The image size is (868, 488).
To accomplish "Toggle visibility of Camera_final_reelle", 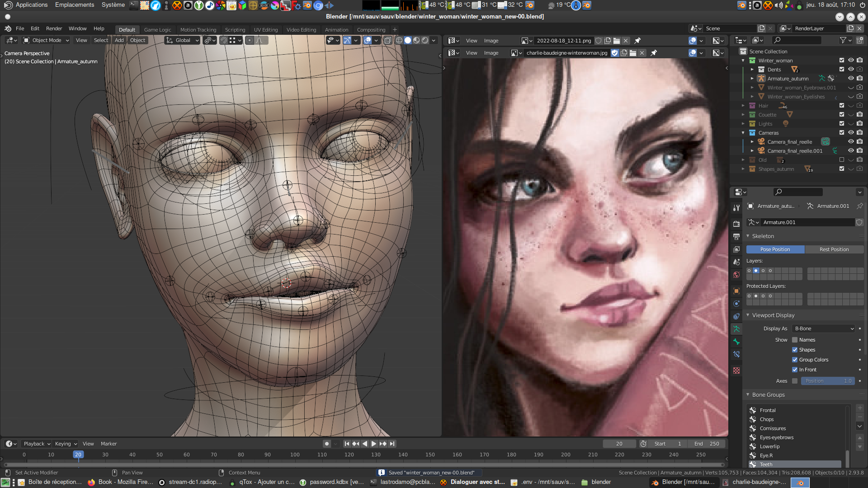I will pos(851,142).
